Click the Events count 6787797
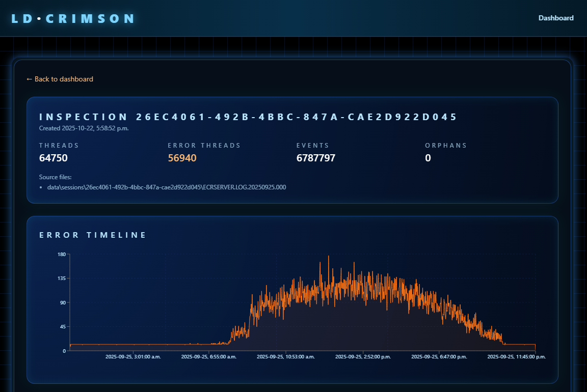Image resolution: width=587 pixels, height=392 pixels. (x=316, y=158)
